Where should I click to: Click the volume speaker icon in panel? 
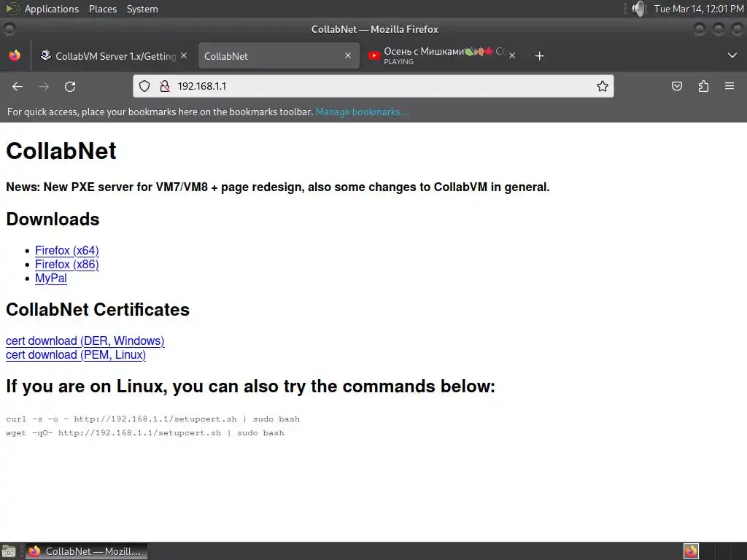pyautogui.click(x=638, y=9)
